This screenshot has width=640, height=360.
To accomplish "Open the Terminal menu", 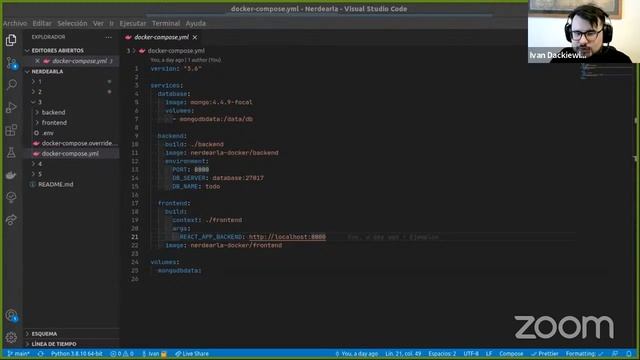I will (166, 23).
